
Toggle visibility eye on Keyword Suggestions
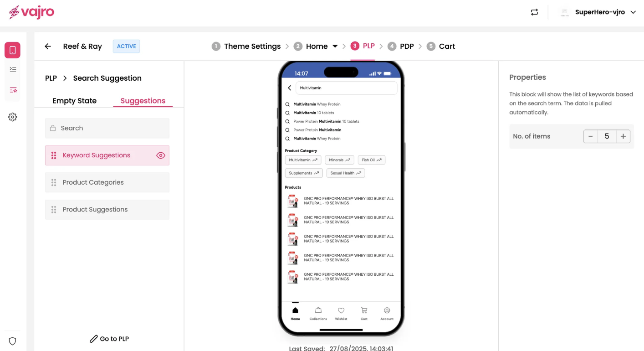click(160, 155)
